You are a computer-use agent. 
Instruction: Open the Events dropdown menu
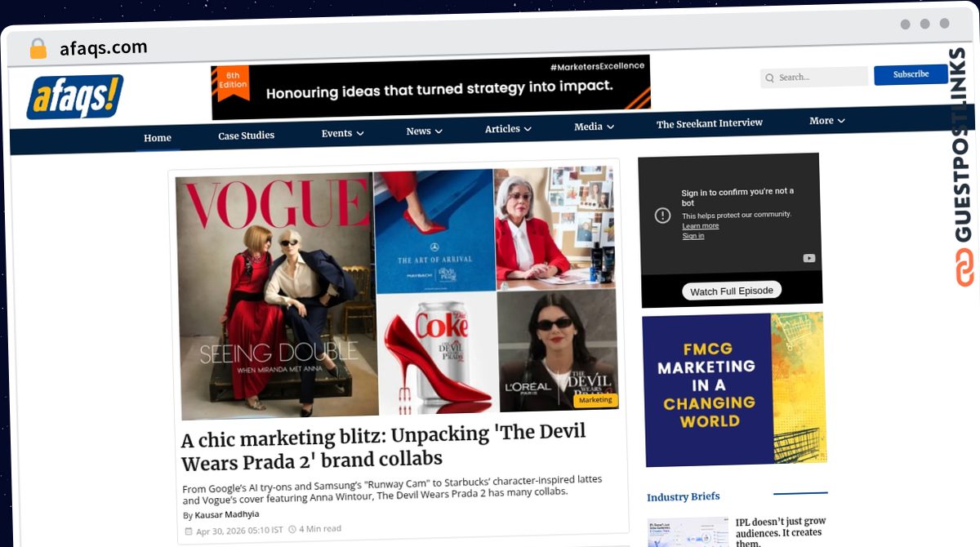point(342,133)
